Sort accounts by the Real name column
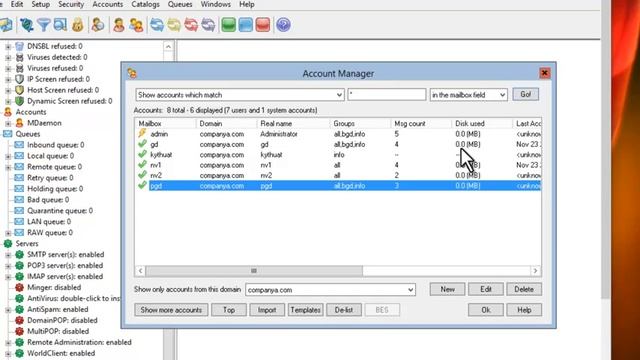The height and width of the screenshot is (360, 640). click(293, 123)
